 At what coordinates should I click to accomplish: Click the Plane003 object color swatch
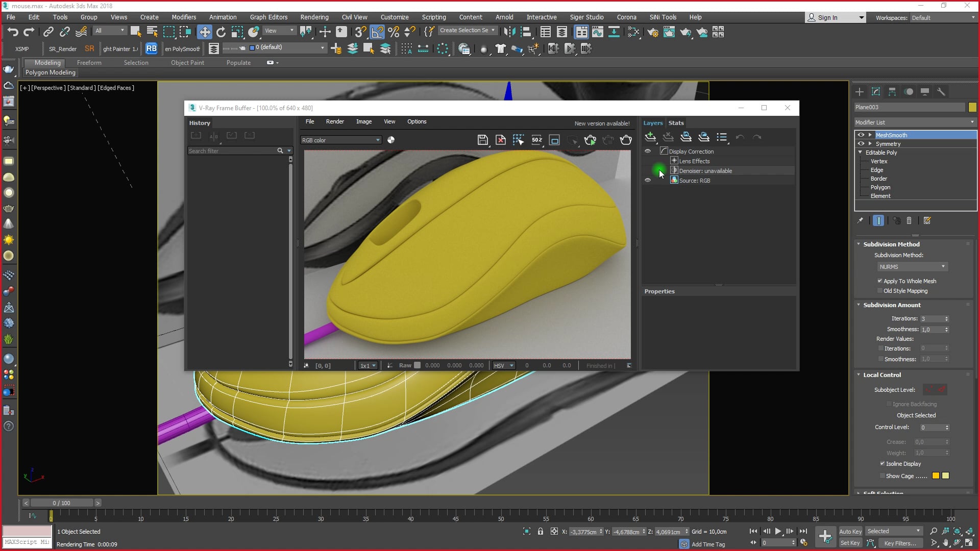coord(972,107)
